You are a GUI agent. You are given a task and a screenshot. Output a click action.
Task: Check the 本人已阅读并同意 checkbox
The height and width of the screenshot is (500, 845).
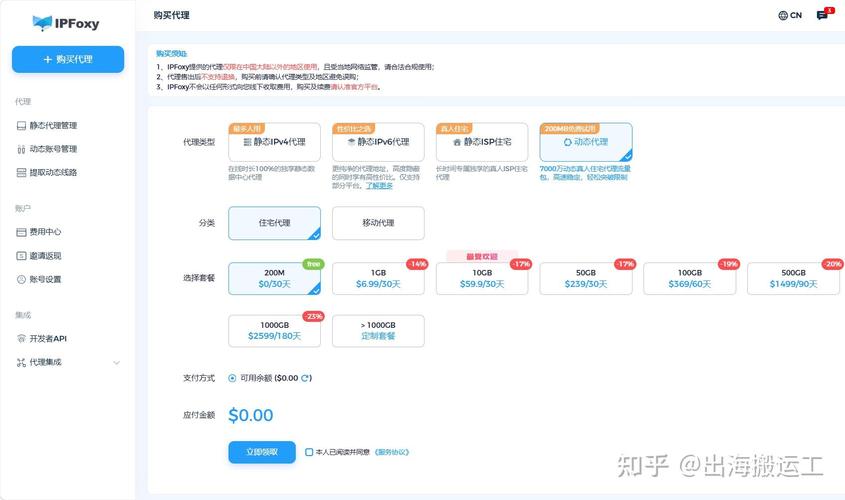point(309,452)
